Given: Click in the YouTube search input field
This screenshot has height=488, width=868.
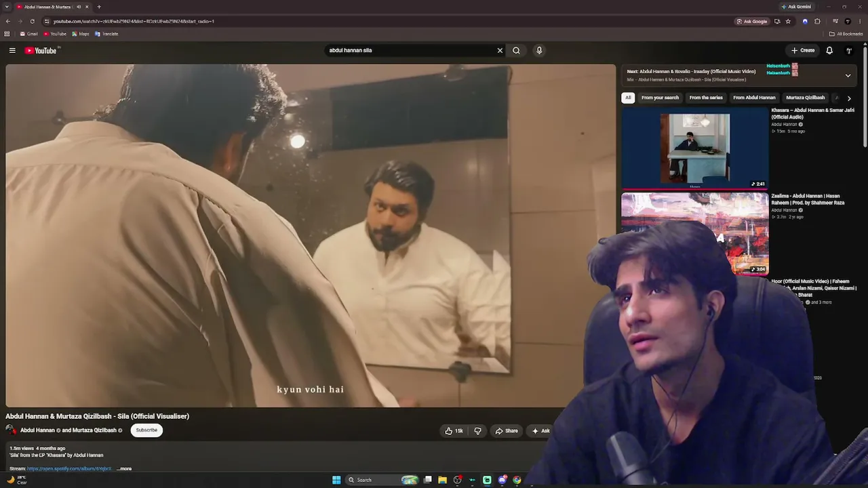Looking at the screenshot, I should tap(410, 50).
